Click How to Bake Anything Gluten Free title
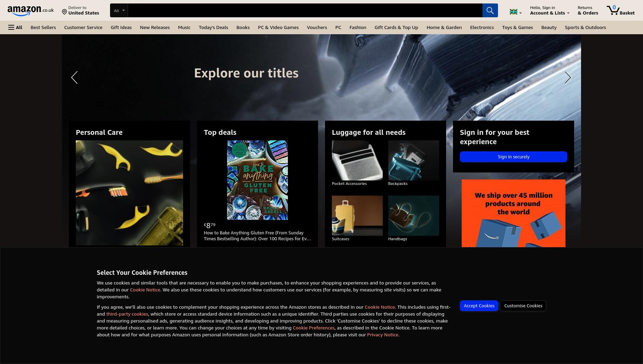This screenshot has width=643, height=364. tap(257, 236)
